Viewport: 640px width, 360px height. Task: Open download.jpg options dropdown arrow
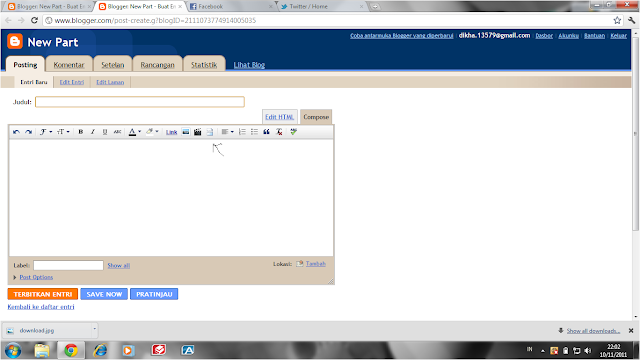point(94,329)
